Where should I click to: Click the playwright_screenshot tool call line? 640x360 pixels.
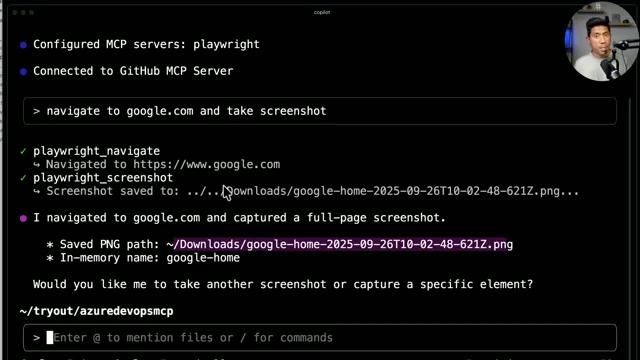point(103,178)
